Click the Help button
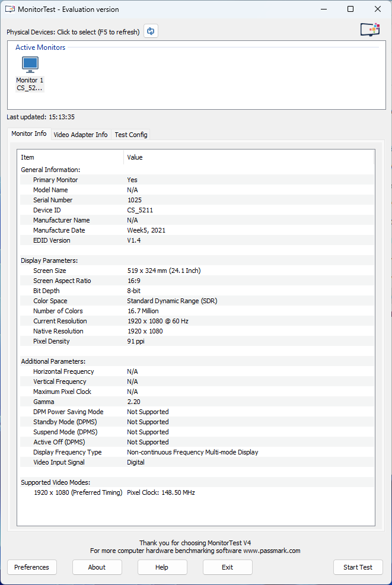This screenshot has height=585, width=392. (162, 567)
